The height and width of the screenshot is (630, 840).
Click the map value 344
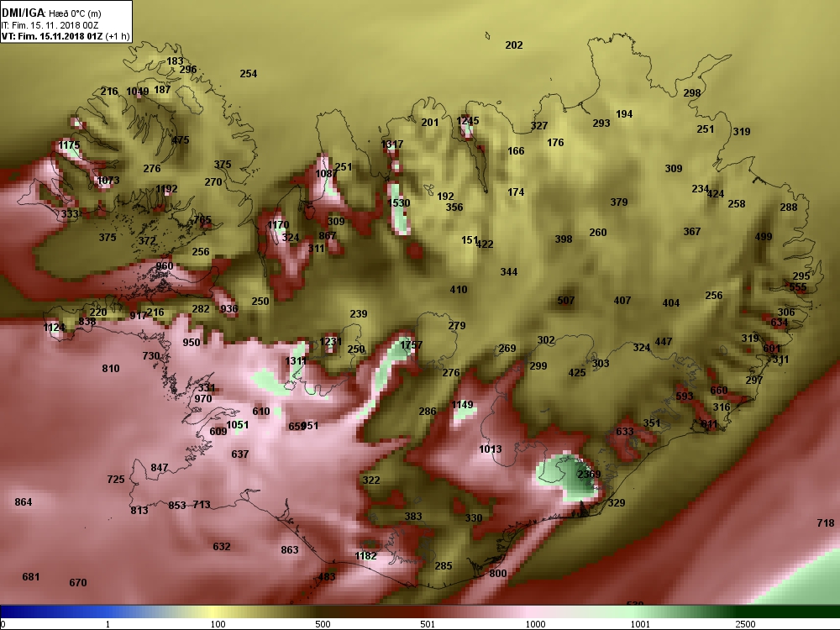[x=509, y=272]
